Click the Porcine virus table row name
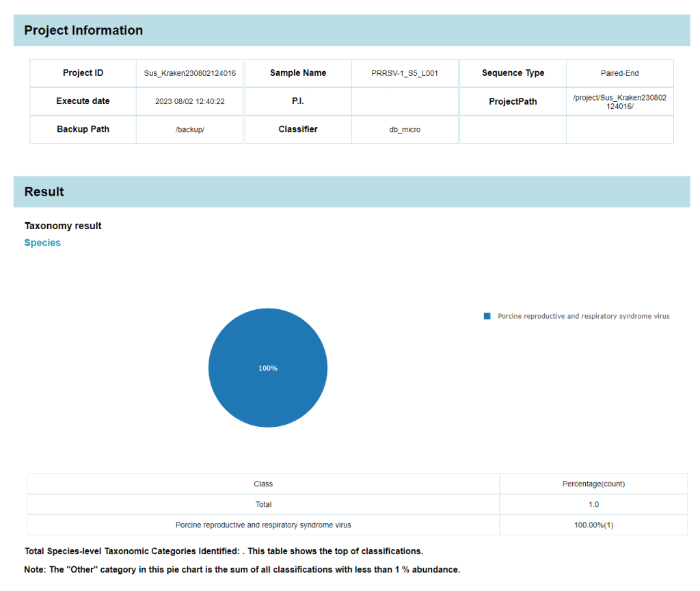The image size is (700, 591). tap(263, 525)
